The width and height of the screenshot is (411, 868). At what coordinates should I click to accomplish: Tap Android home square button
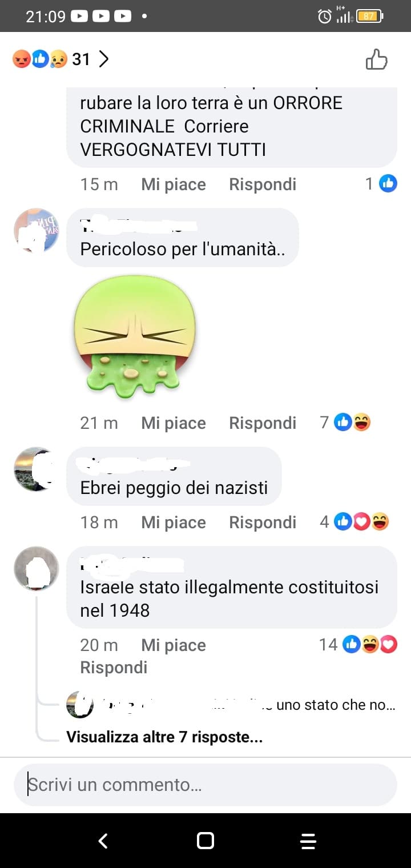205,841
